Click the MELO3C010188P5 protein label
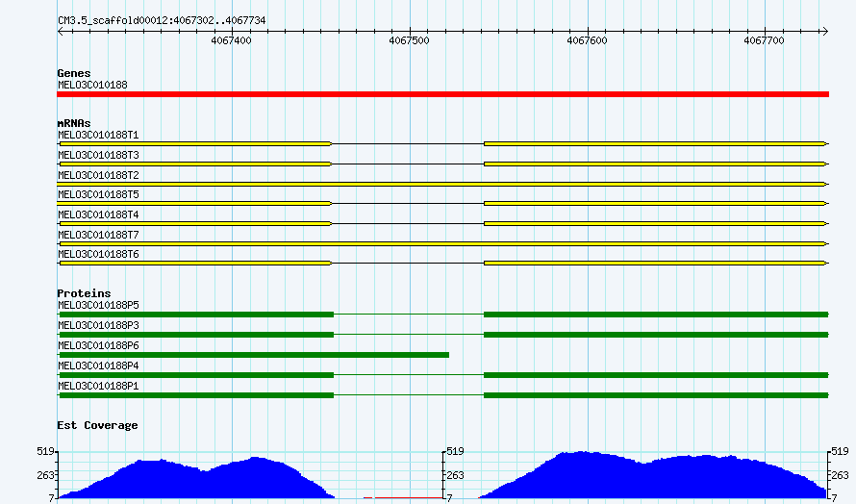This screenshot has width=856, height=504. click(98, 305)
